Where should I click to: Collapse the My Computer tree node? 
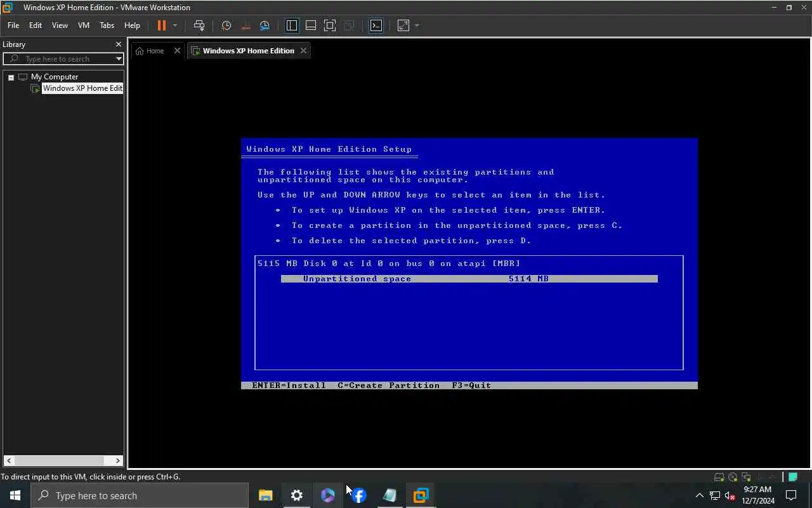pyautogui.click(x=11, y=77)
